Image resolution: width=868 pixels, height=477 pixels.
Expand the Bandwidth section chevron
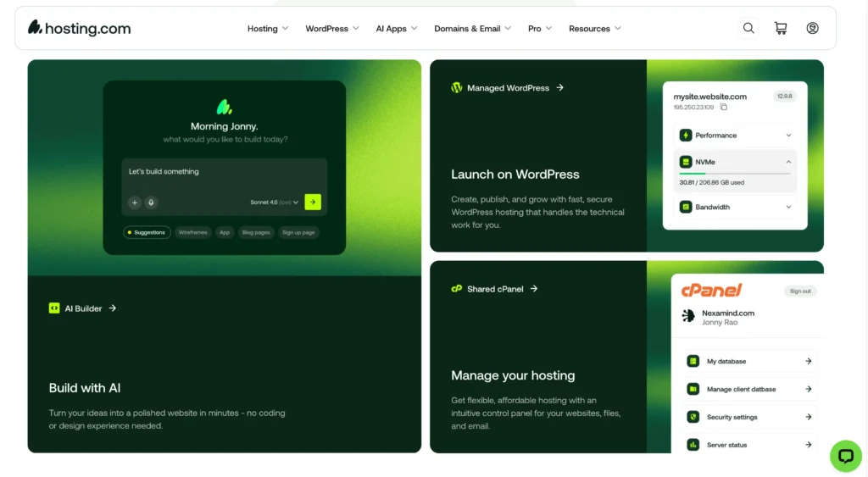coord(788,207)
